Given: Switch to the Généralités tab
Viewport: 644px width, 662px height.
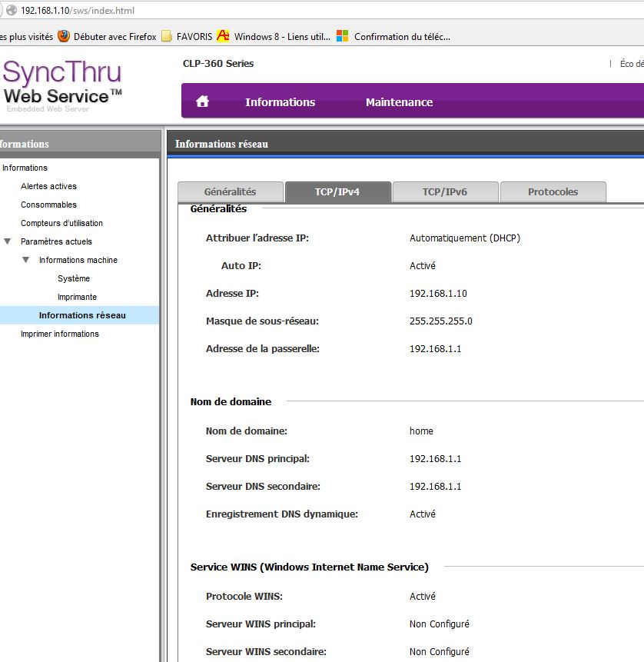Looking at the screenshot, I should point(230,192).
